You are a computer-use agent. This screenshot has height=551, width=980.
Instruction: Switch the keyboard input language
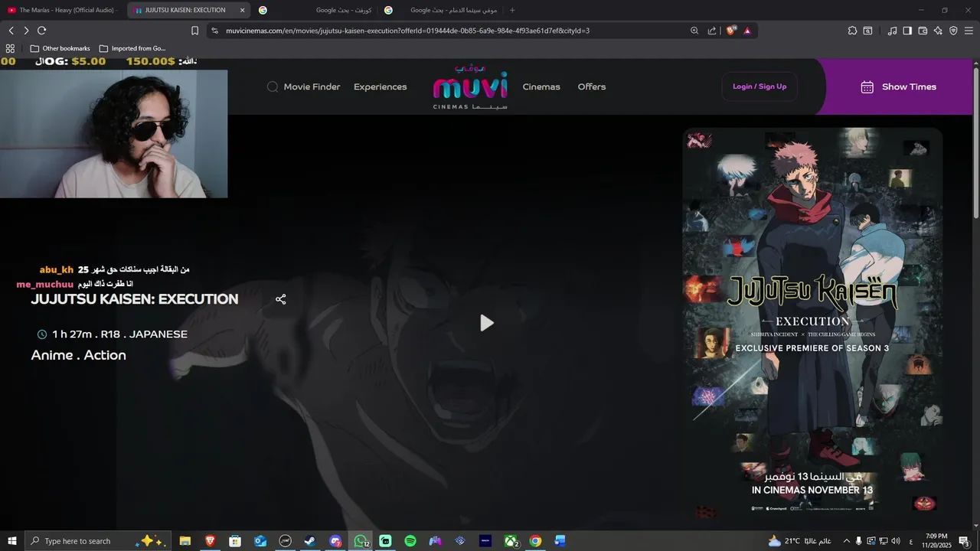click(910, 541)
